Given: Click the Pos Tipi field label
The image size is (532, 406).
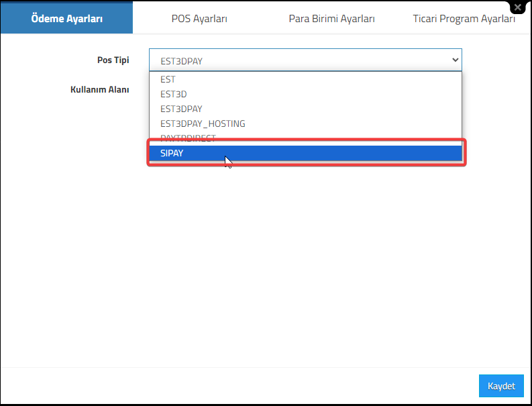Looking at the screenshot, I should point(113,60).
